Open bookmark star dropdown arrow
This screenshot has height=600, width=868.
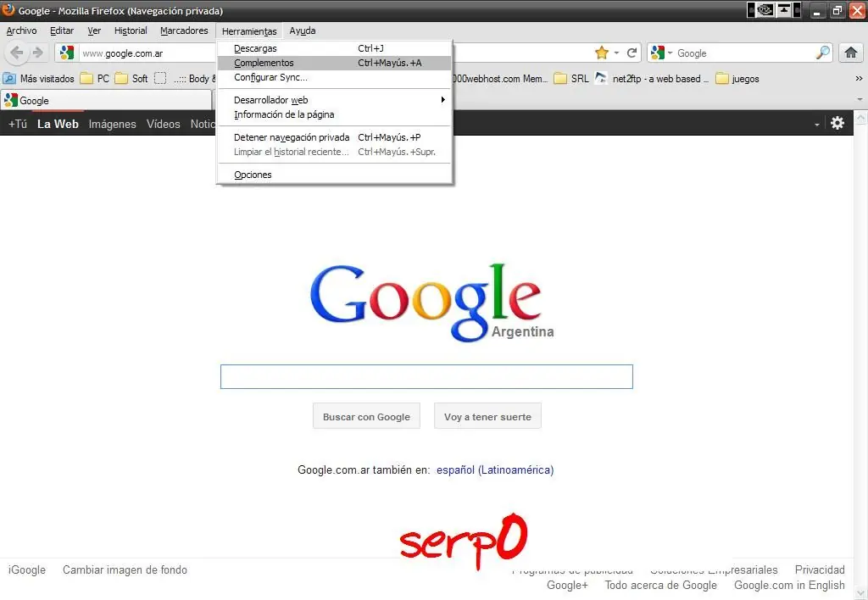[616, 53]
